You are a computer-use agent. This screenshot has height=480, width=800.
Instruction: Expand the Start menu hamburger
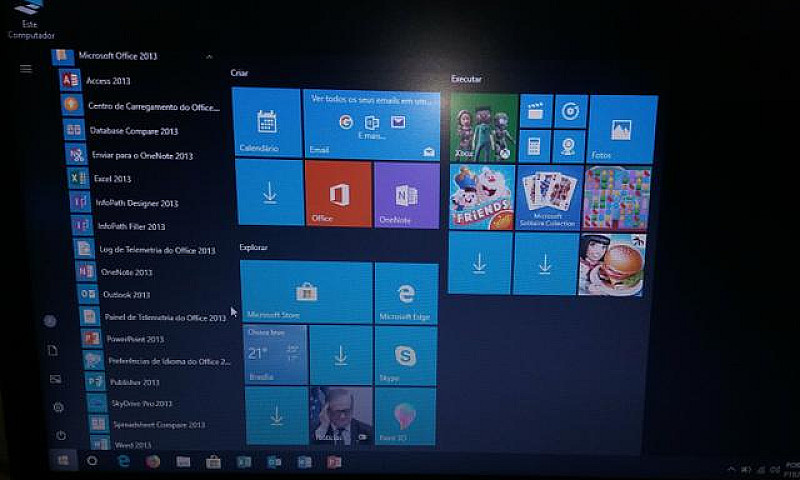[x=26, y=69]
